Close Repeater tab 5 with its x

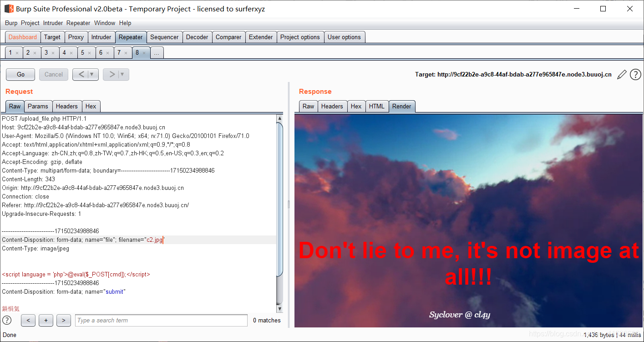(x=89, y=53)
